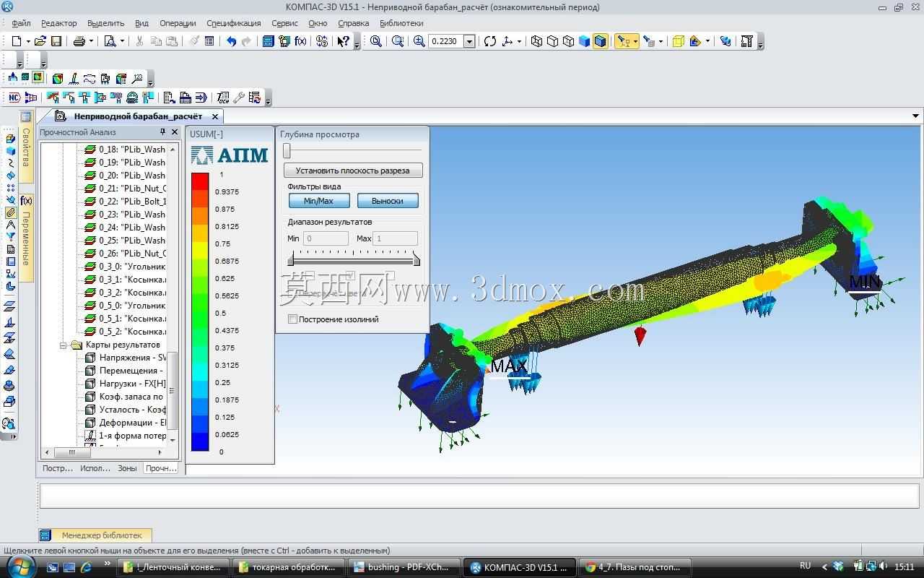Open the Файл menu
Screen dimensions: 924x578
point(21,23)
